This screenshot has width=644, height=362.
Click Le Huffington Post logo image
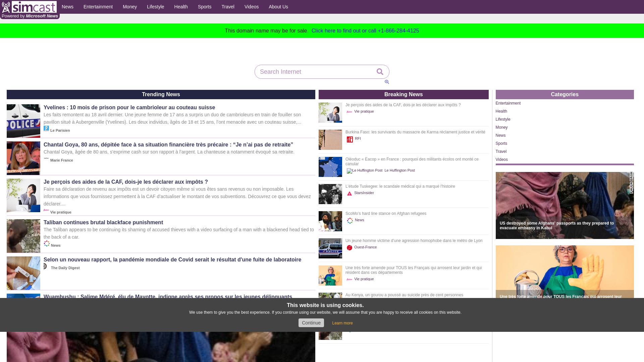365,171
